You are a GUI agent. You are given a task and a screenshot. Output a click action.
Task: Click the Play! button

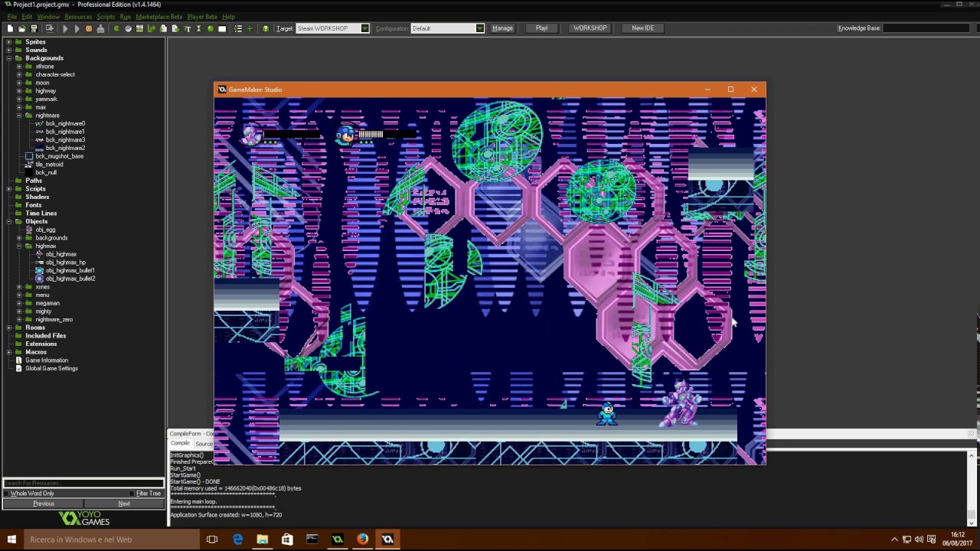[x=541, y=28]
